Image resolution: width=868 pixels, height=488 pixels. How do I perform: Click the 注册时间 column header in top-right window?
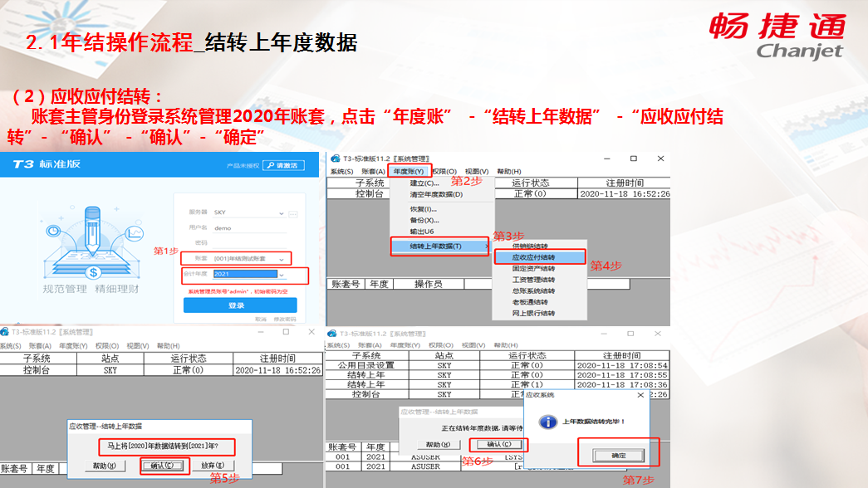(x=625, y=183)
